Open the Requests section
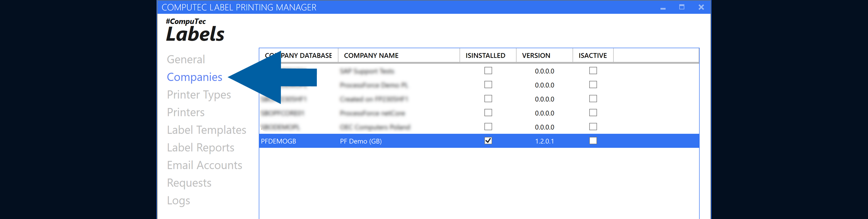This screenshot has height=219, width=868. 189,183
